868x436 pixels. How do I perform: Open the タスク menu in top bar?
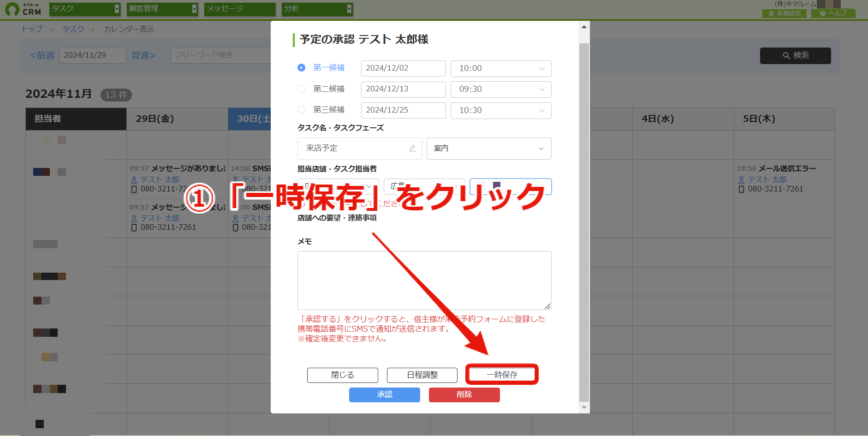[85, 9]
